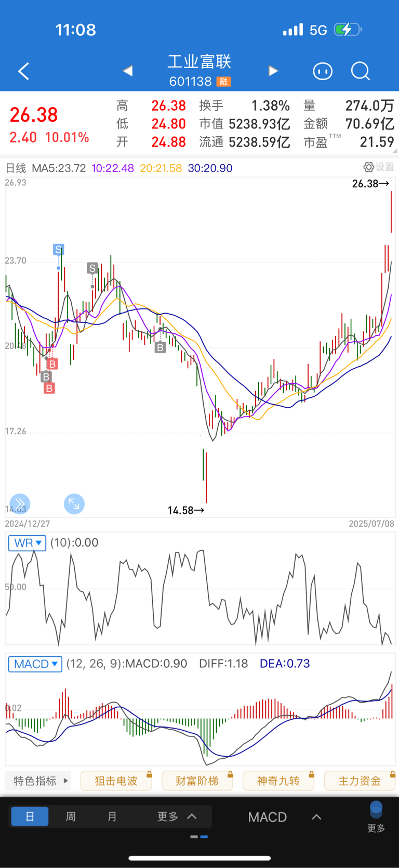Tap the blue MA30 value 30:20.90
Viewport: 399px width, 868px height.
(210, 168)
